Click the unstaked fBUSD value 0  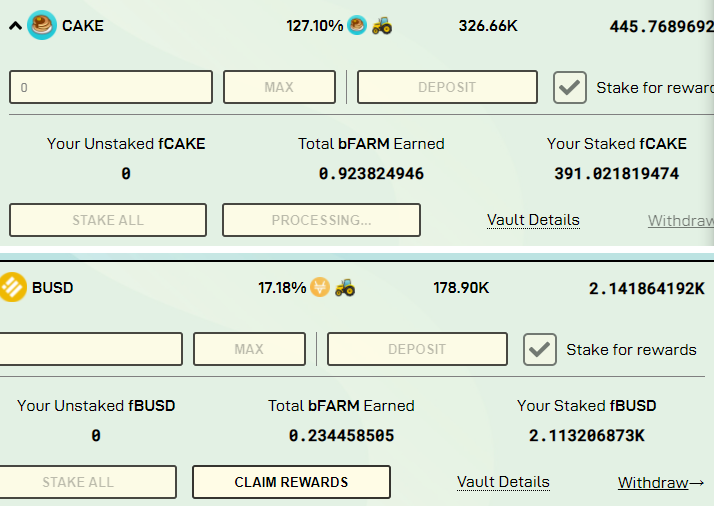point(96,435)
